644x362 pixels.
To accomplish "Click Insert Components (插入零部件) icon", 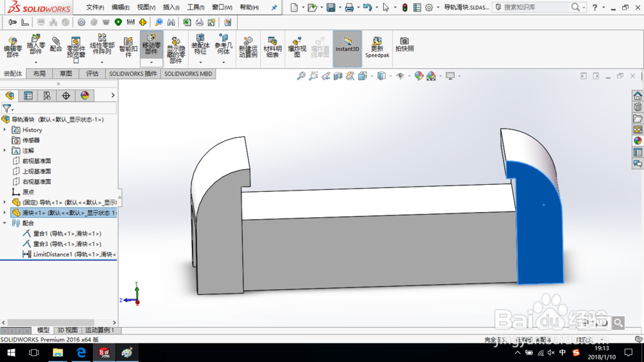I will pos(35,44).
